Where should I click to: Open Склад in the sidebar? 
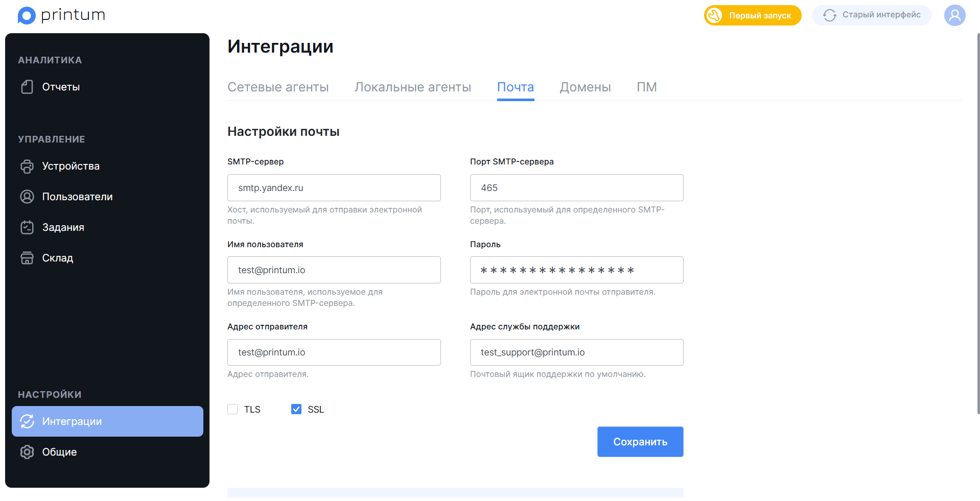click(x=107, y=258)
